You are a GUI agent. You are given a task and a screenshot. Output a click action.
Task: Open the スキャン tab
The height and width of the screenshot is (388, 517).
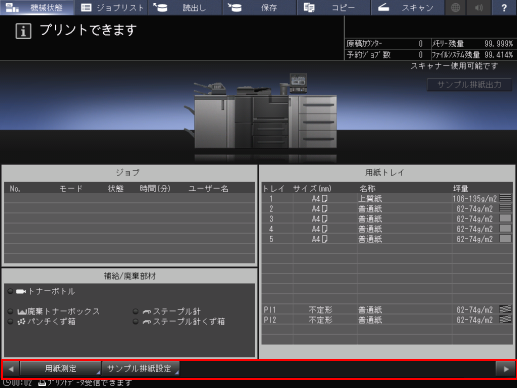[x=408, y=7]
